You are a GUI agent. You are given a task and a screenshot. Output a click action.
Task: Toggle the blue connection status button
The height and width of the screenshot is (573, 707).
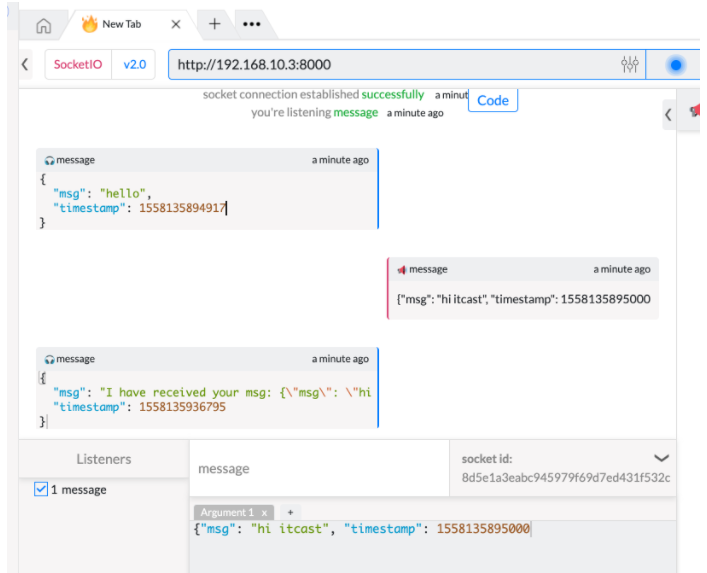pyautogui.click(x=675, y=65)
